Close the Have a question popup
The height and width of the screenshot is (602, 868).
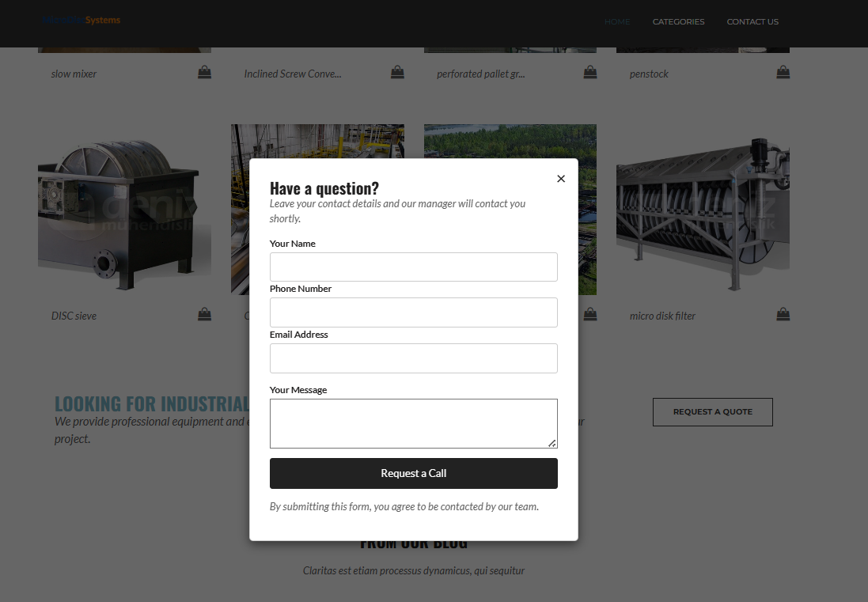click(x=561, y=179)
